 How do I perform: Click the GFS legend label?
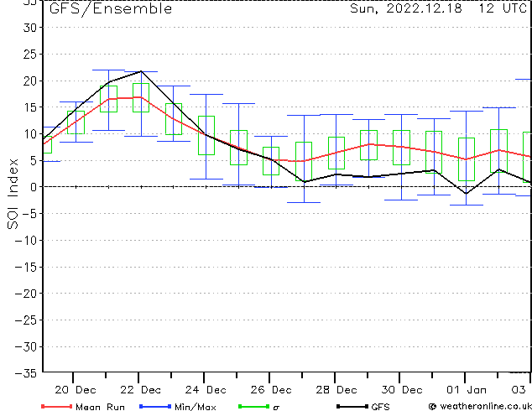point(380,407)
